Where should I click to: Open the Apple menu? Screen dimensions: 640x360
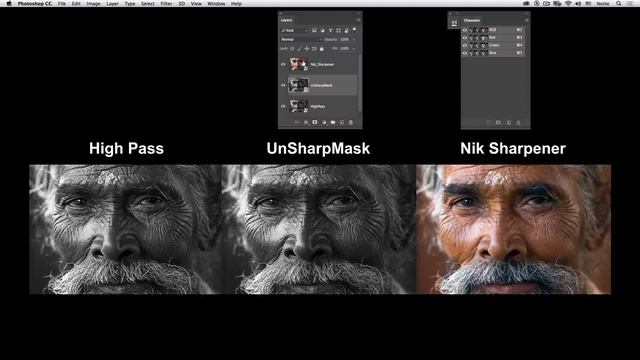point(9,4)
